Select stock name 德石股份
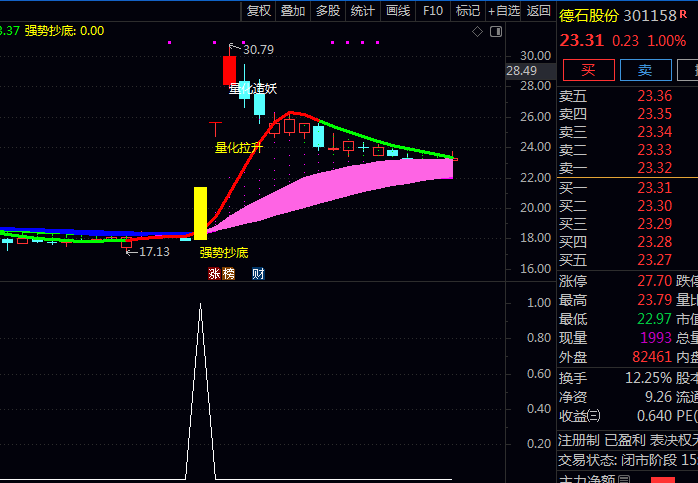 pyautogui.click(x=589, y=16)
